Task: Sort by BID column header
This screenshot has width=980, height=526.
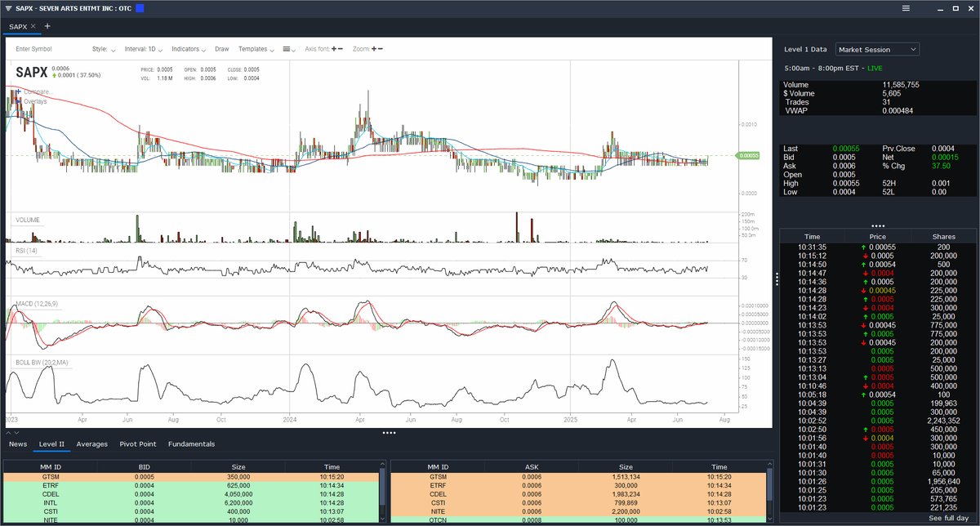Action: (x=145, y=466)
